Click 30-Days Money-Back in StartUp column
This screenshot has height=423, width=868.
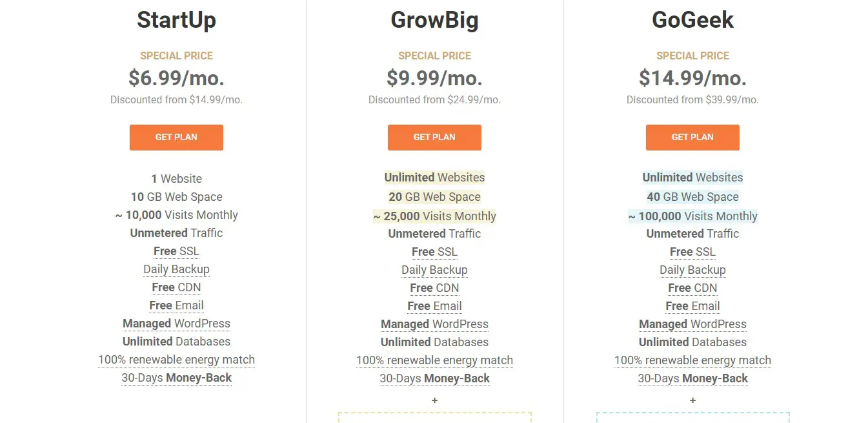coord(176,378)
